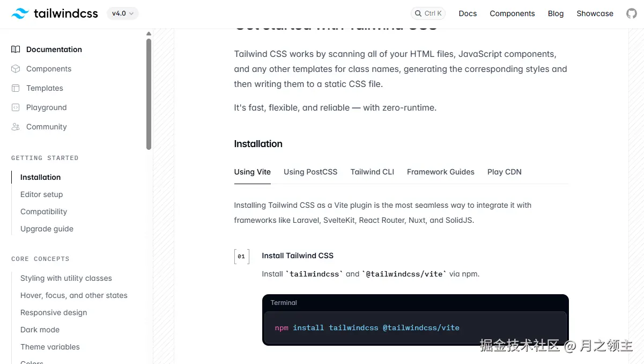
Task: Click the Playground code icon
Action: tap(16, 107)
